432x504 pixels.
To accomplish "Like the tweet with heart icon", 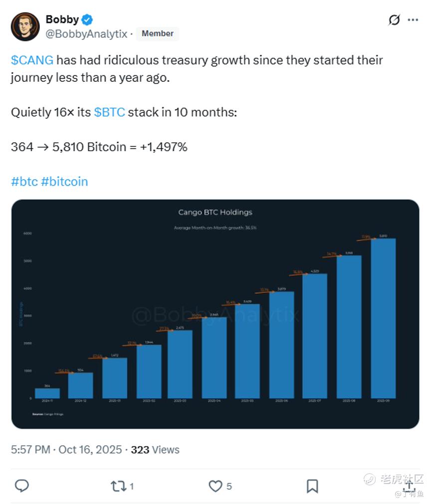I will click(215, 486).
